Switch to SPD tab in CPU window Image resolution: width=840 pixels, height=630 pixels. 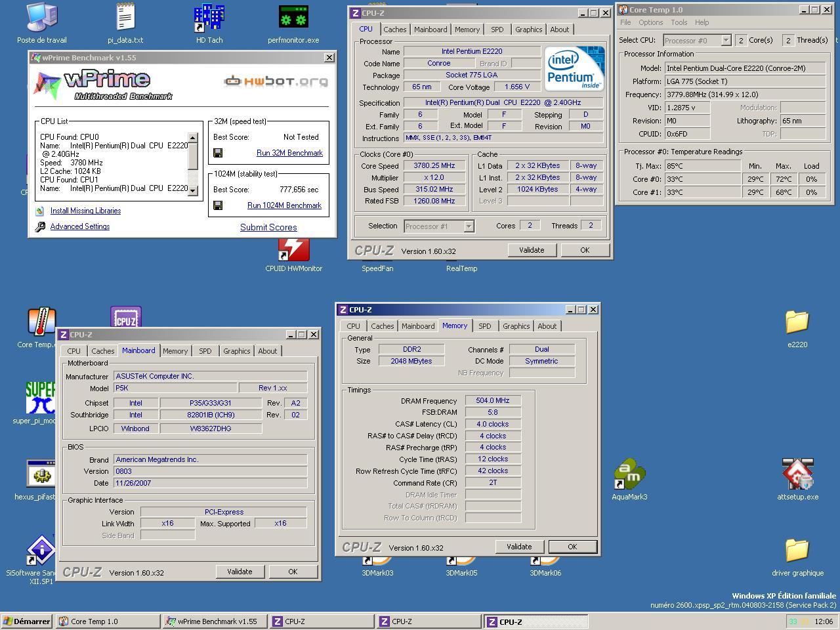click(497, 30)
